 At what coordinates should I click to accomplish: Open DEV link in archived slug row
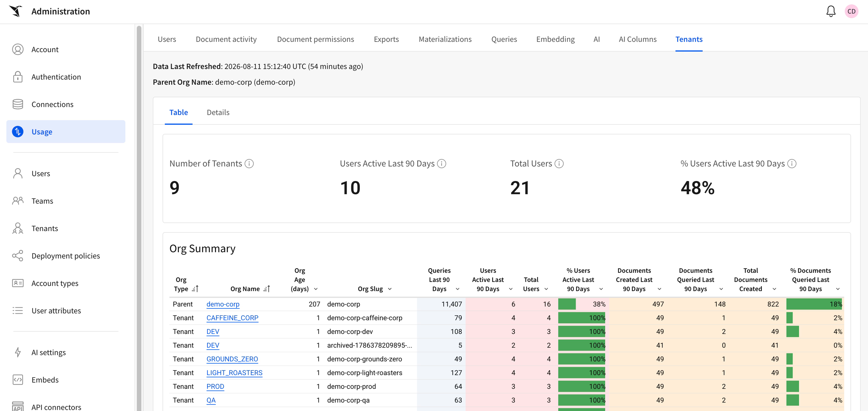pyautogui.click(x=213, y=345)
